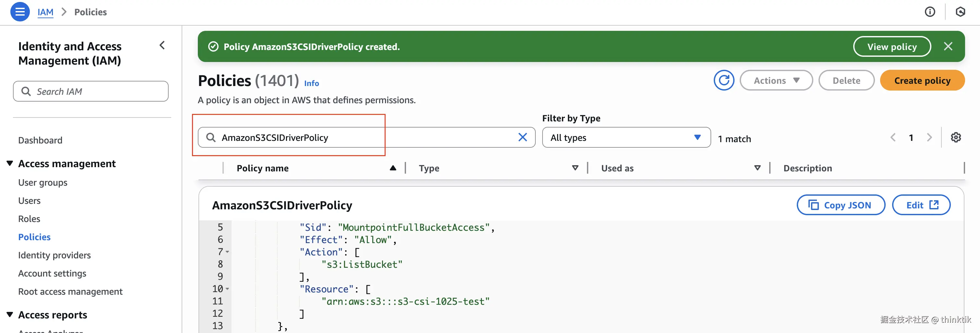Collapse the Access management section
Viewport: 980px width, 333px height.
[x=10, y=164]
